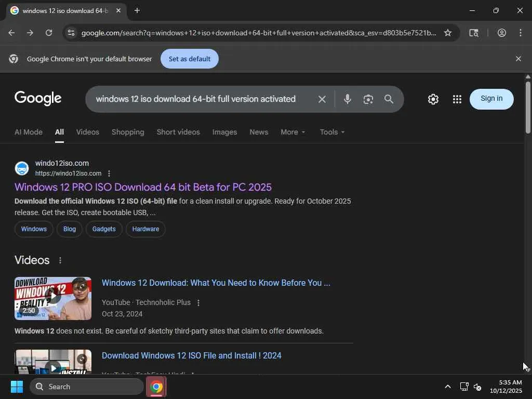Open the Chrome profile icon
Screen dimensions: 532x399
(x=502, y=33)
